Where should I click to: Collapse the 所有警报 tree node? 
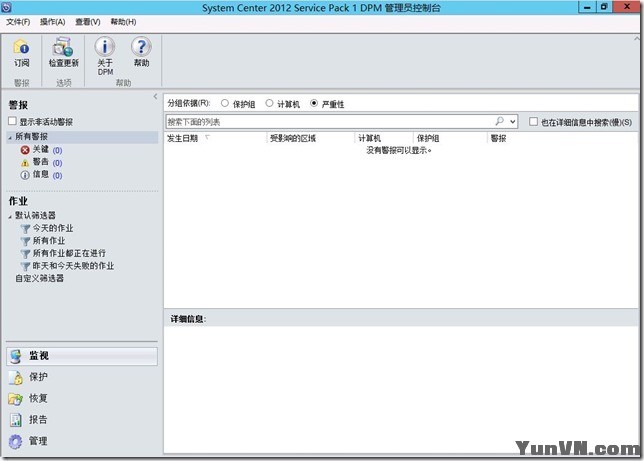point(10,138)
